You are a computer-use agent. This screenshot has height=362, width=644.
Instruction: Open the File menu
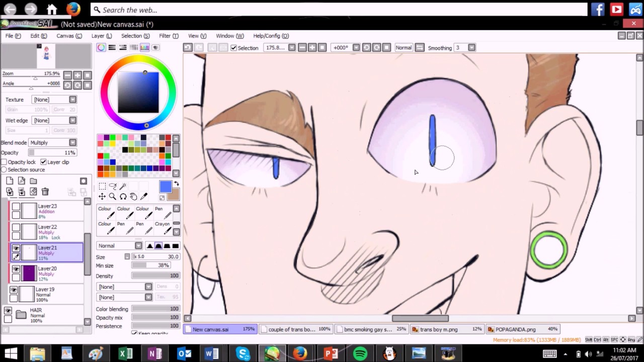tap(13, 36)
